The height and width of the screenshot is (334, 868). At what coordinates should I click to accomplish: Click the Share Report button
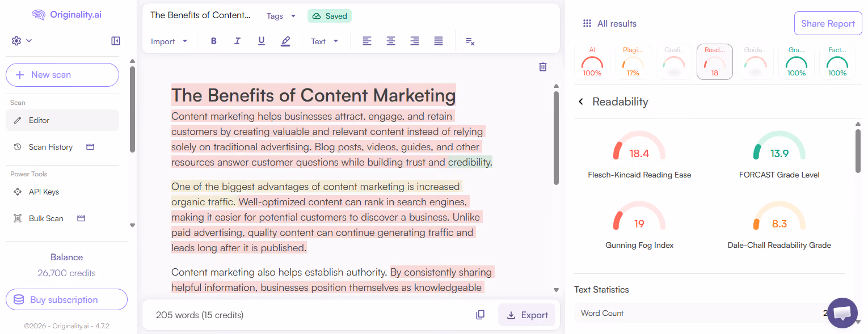coord(828,24)
